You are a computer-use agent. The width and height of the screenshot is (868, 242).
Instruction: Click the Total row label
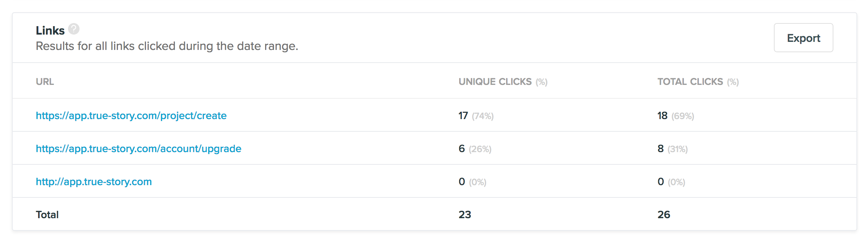pos(47,214)
